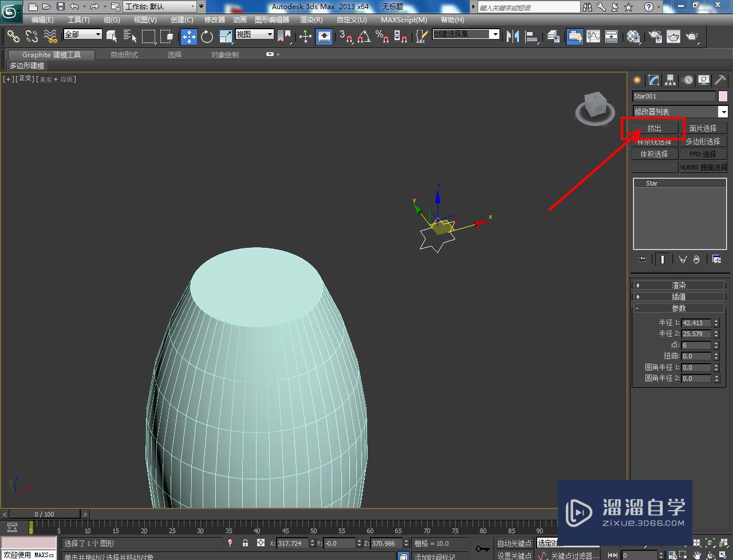Open the MAXScript(M) menu
Image resolution: width=733 pixels, height=560 pixels.
tap(404, 20)
